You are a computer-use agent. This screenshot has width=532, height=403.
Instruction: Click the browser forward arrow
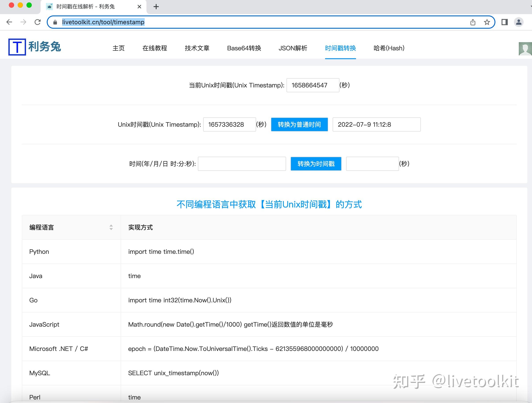pyautogui.click(x=23, y=22)
